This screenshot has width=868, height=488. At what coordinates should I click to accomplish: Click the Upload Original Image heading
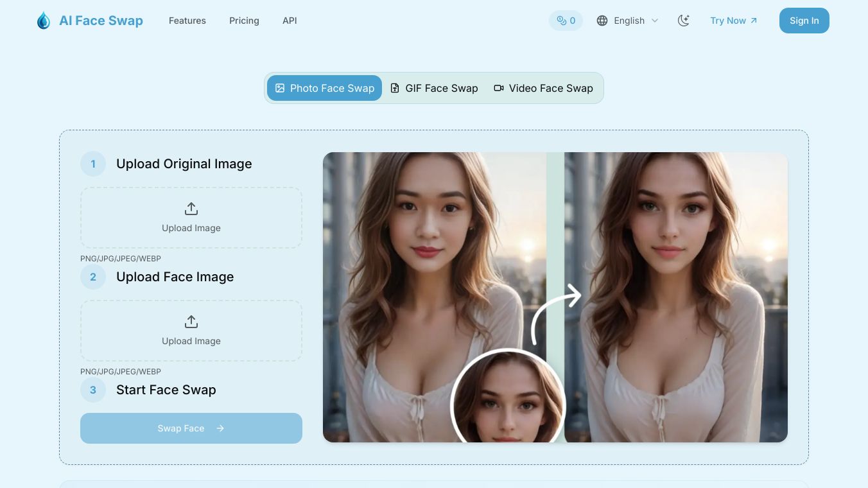click(x=184, y=164)
